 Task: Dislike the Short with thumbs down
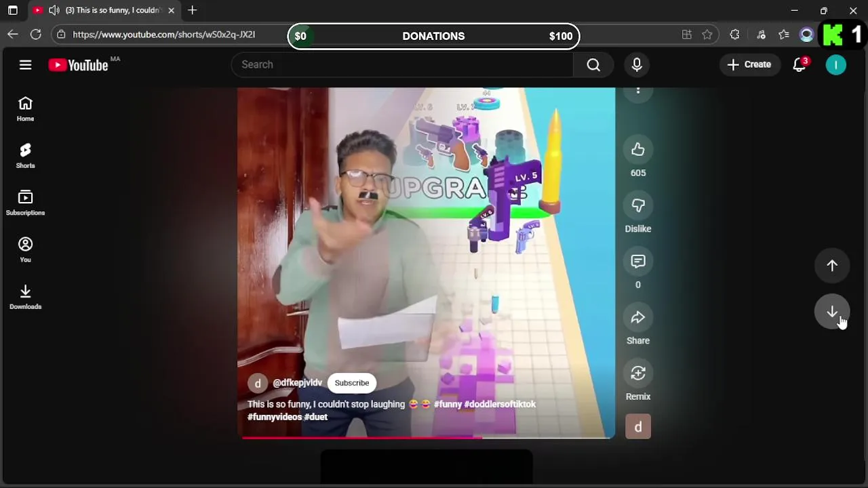638,205
